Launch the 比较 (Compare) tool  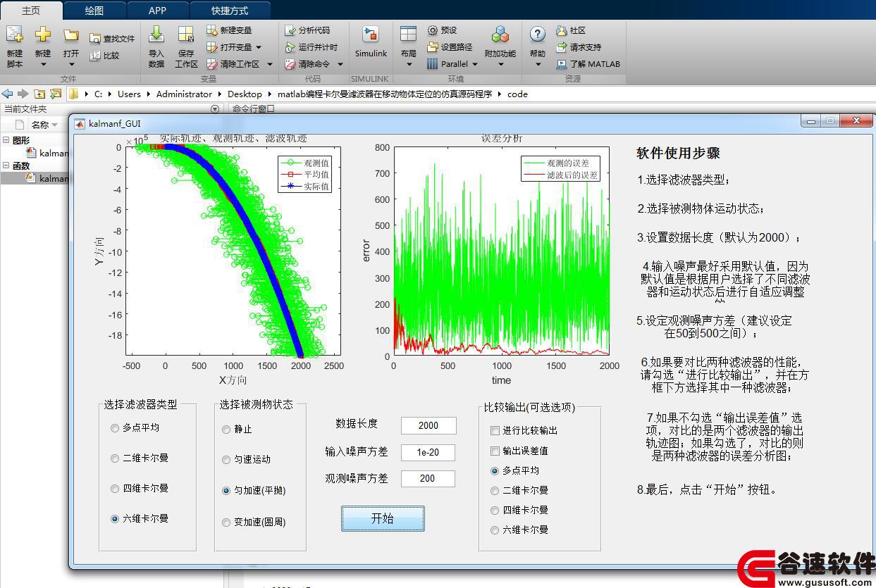(x=104, y=56)
